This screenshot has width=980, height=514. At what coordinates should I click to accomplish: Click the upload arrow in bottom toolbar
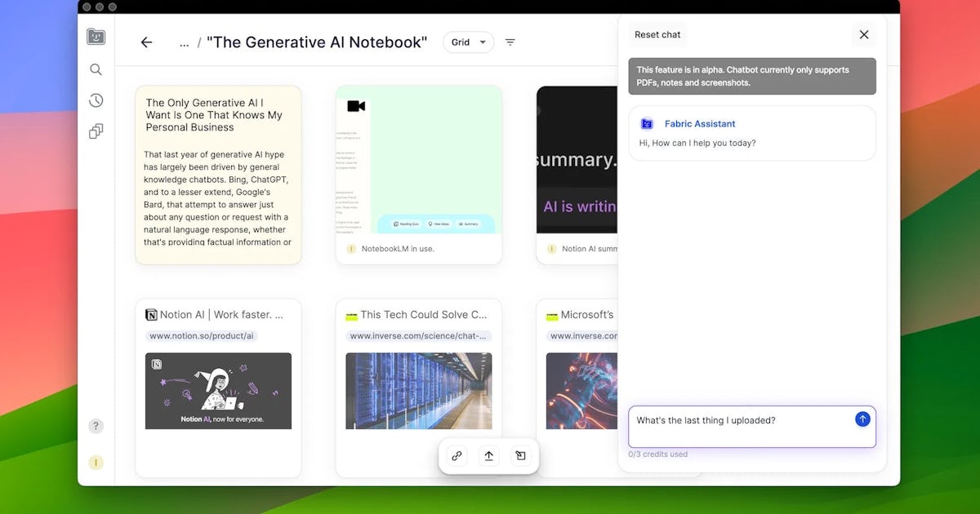click(x=488, y=456)
